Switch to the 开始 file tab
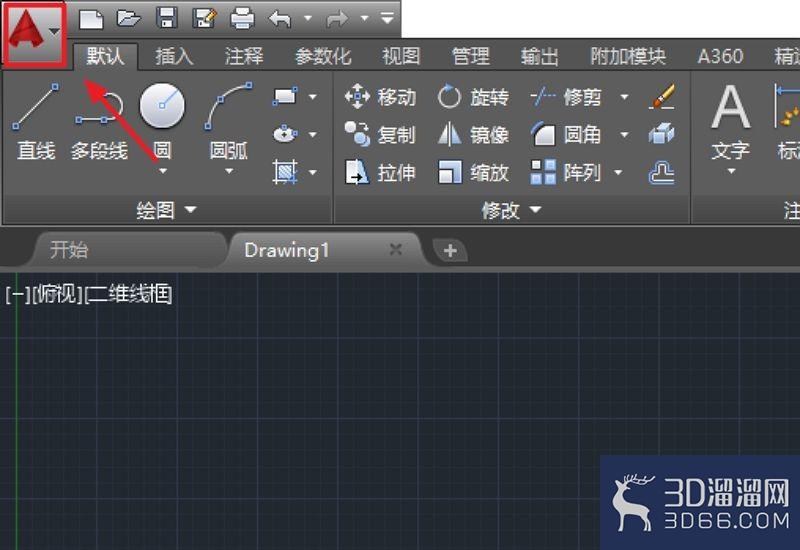Viewport: 800px width, 550px height. (128, 250)
